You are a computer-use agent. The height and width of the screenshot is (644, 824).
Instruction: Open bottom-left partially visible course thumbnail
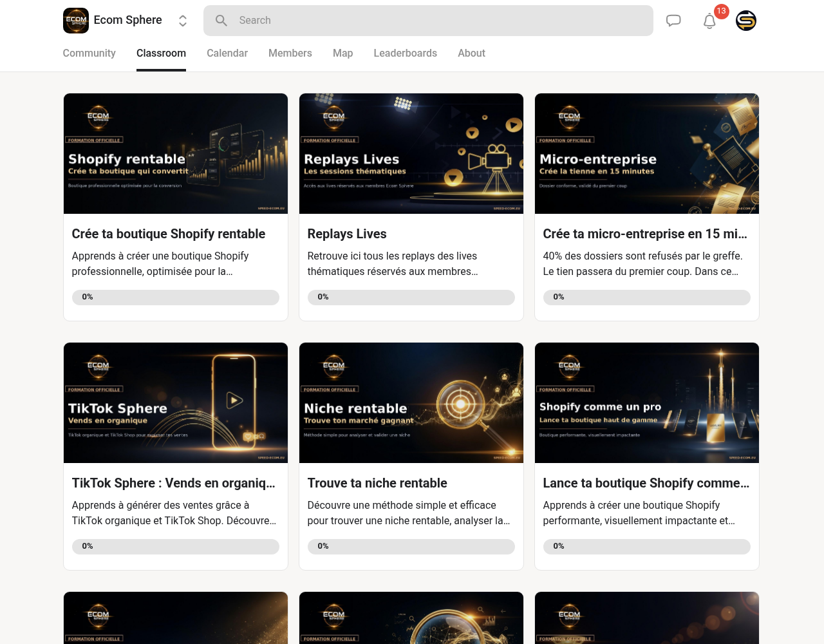tap(176, 618)
